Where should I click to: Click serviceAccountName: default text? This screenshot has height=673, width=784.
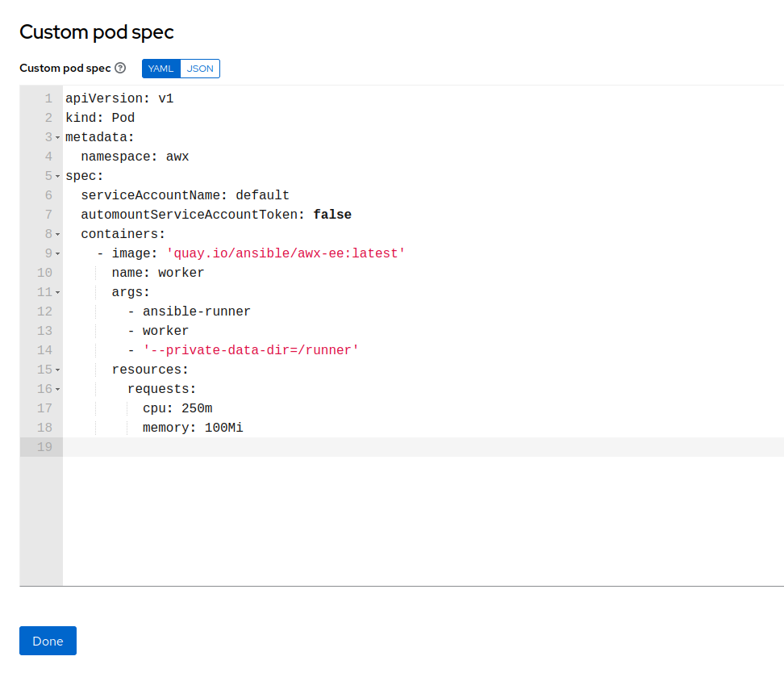pos(185,195)
